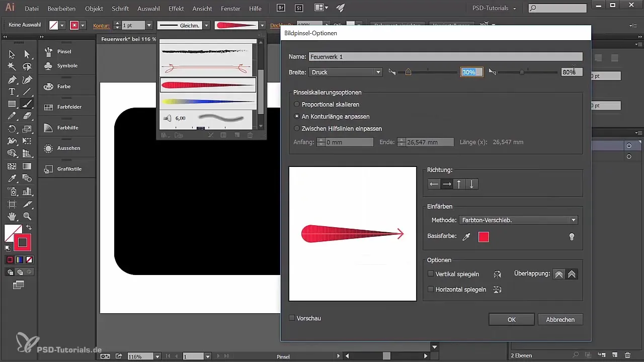Click the Basisfarbe red color swatch
This screenshot has height=362, width=644.
484,237
